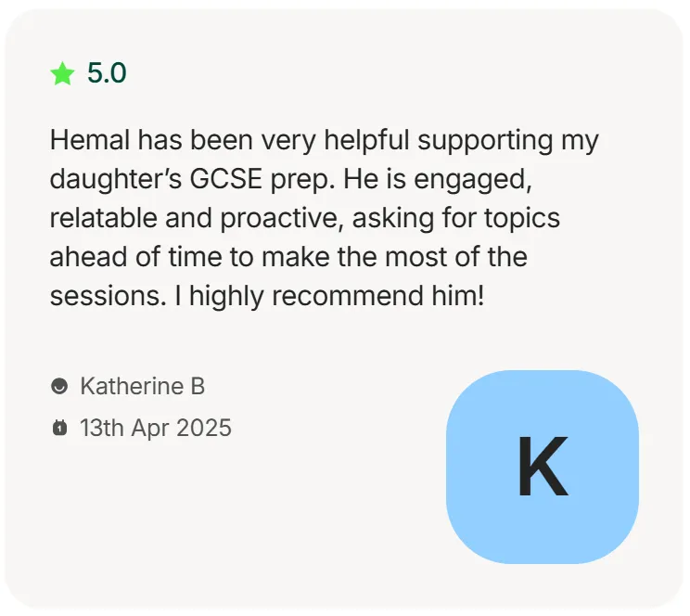This screenshot has height=616, width=690.
Task: Open the blue K avatar
Action: [x=543, y=467]
